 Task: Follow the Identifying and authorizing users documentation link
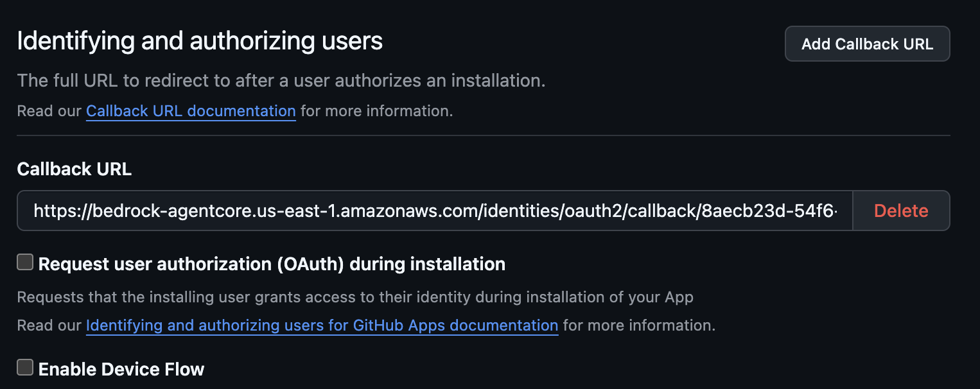(x=321, y=325)
